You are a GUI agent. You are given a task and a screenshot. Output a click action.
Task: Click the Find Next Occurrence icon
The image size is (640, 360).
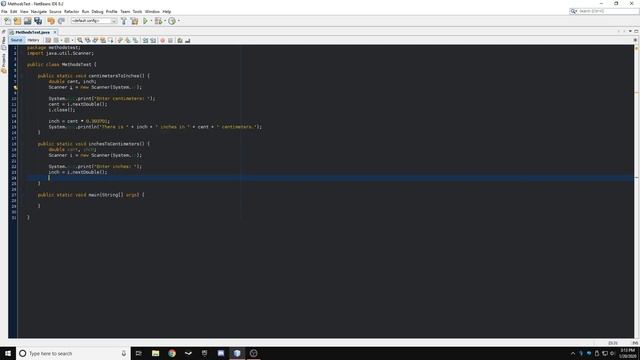96,40
